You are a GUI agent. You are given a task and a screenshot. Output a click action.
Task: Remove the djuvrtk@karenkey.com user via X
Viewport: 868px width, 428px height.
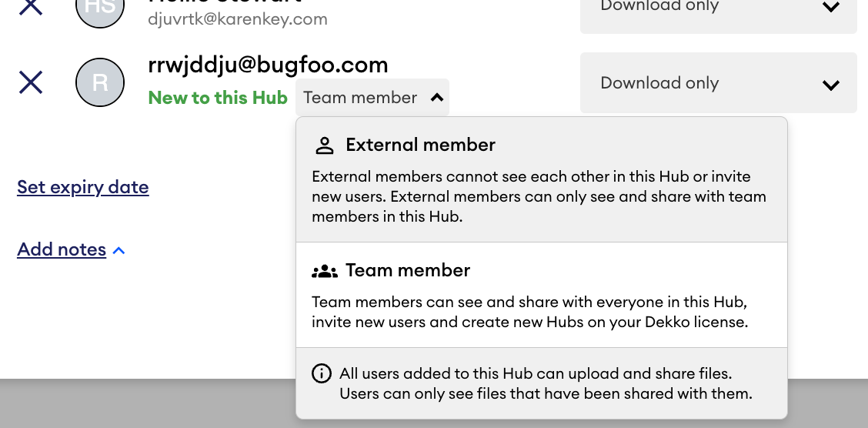pos(31,7)
